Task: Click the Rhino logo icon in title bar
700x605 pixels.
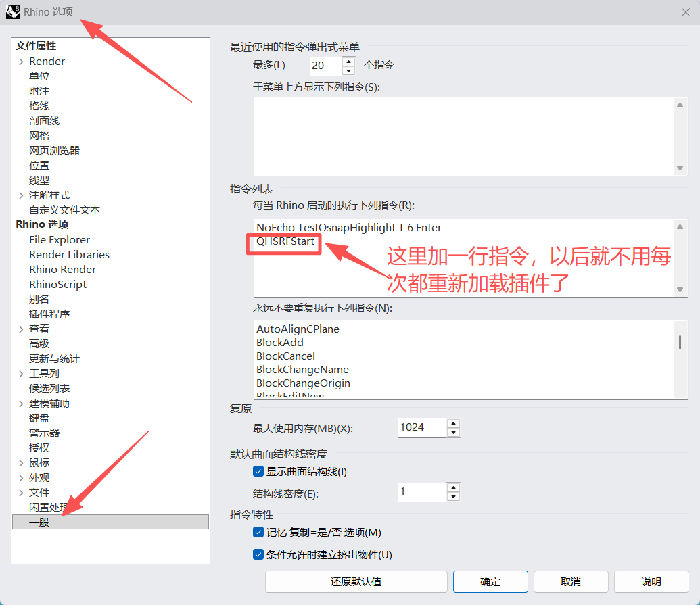Action: coord(12,12)
